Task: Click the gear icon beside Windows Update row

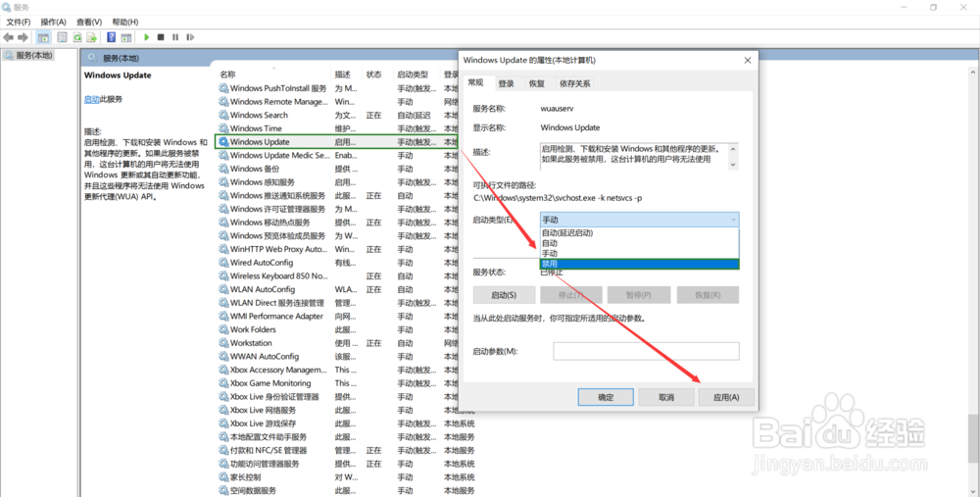Action: (223, 142)
